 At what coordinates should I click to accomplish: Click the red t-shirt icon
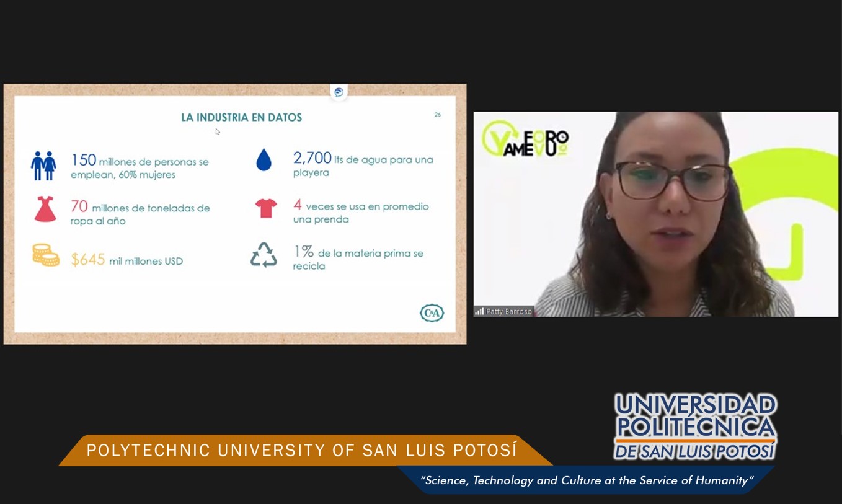[266, 208]
